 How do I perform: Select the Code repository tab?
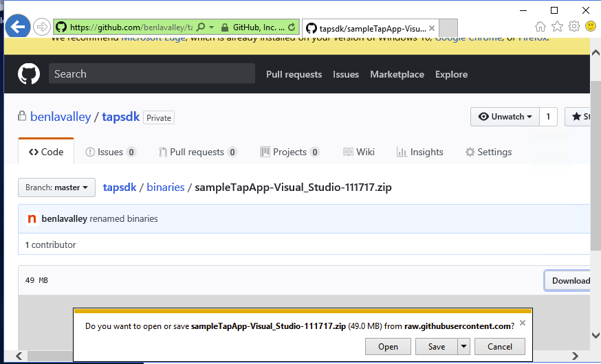[x=46, y=152]
